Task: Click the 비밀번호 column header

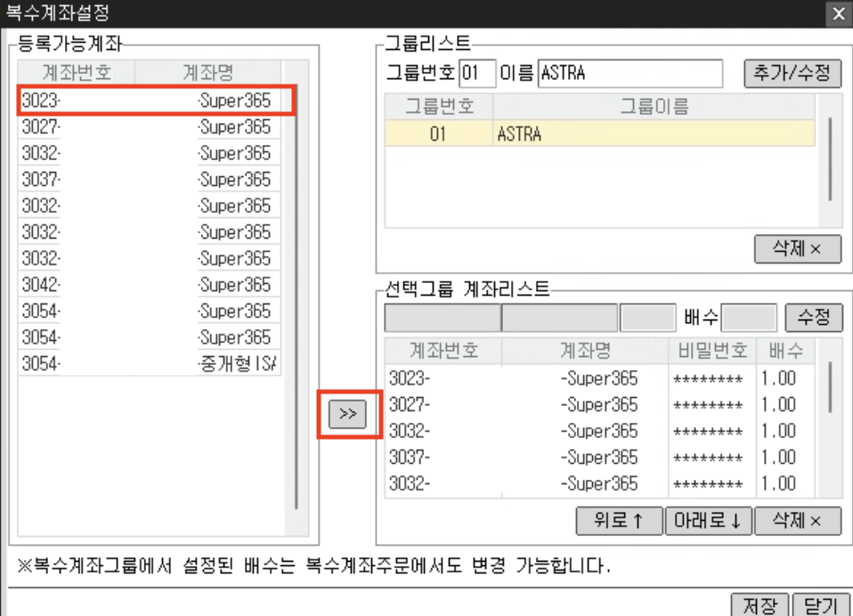Action: (711, 351)
